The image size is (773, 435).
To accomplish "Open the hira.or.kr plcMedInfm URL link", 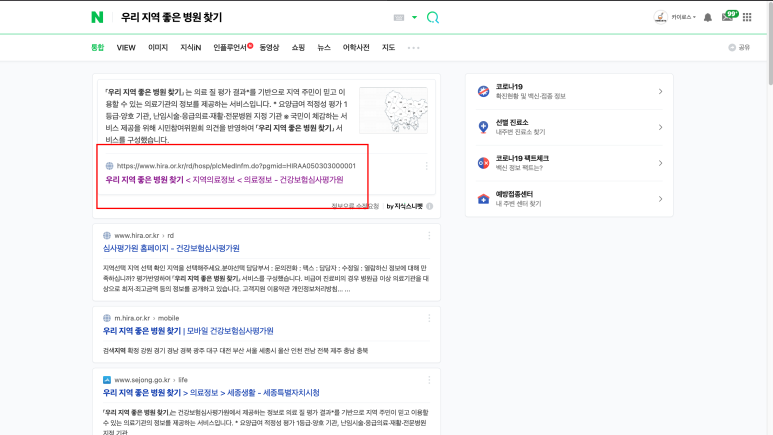I will pyautogui.click(x=236, y=166).
